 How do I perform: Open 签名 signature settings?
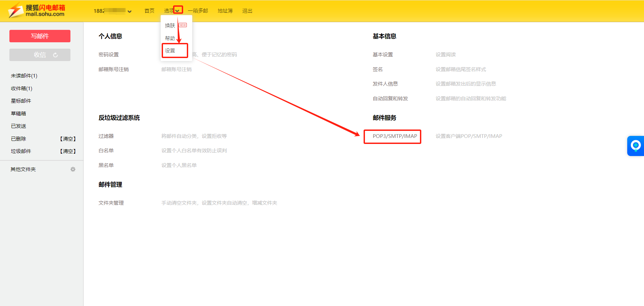[x=378, y=69]
